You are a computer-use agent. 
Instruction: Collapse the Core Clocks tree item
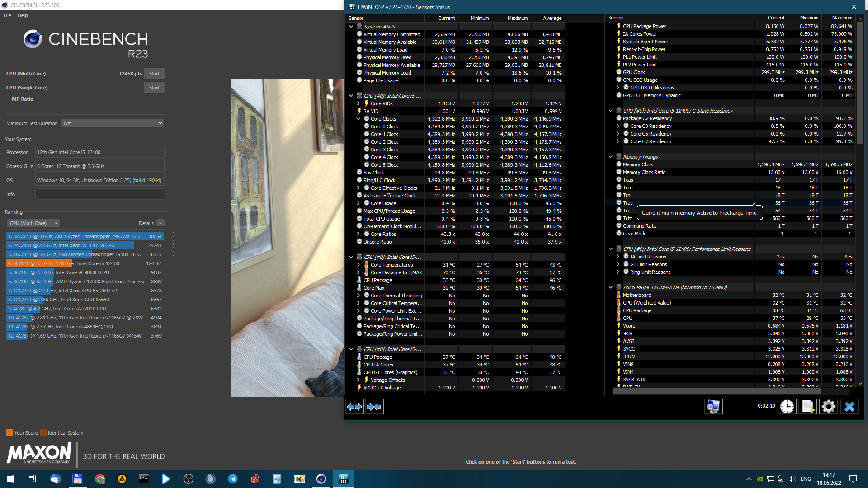point(359,119)
